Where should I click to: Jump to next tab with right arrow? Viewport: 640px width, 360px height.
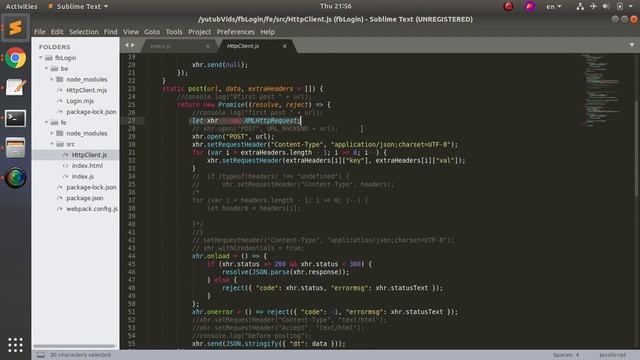[133, 45]
